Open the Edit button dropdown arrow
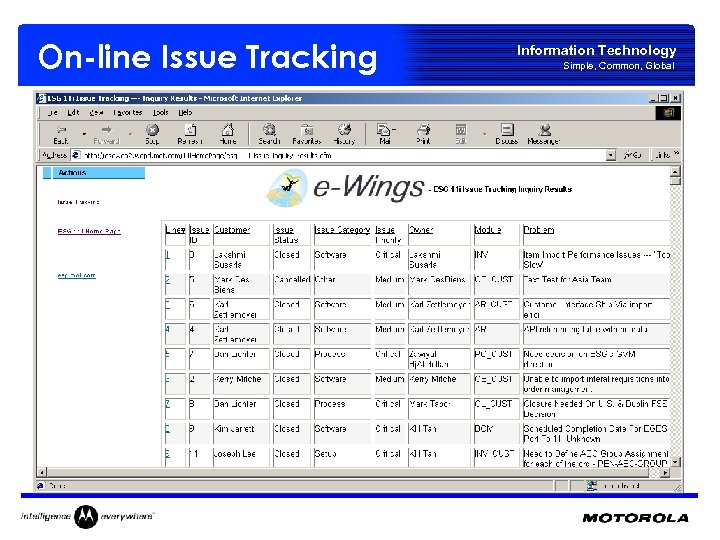Image resolution: width=720 pixels, height=540 pixels. 484,134
